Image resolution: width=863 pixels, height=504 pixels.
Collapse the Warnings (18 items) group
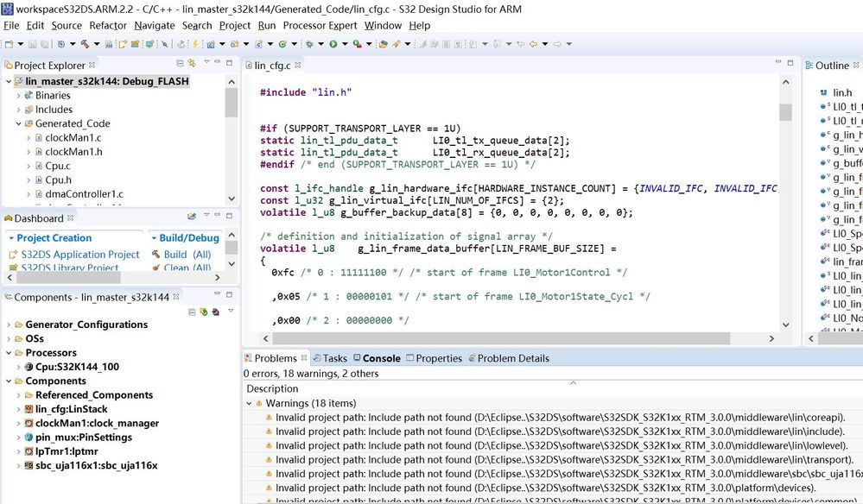point(250,403)
